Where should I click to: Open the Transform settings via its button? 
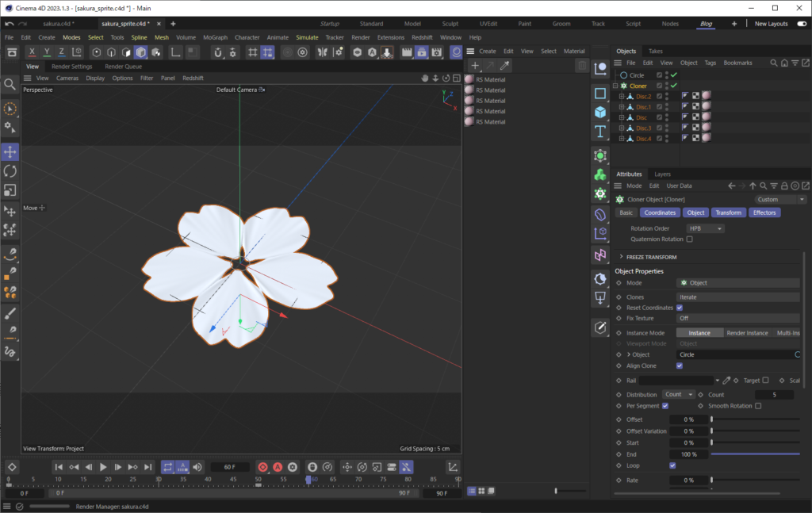(x=729, y=212)
